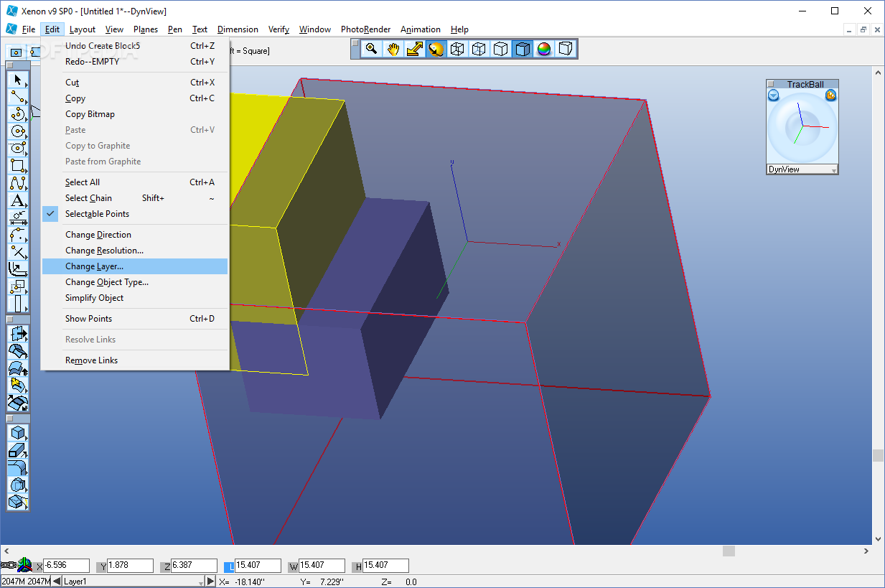Open the PhotoRender menu
Viewport: 885px width, 588px height.
(365, 29)
